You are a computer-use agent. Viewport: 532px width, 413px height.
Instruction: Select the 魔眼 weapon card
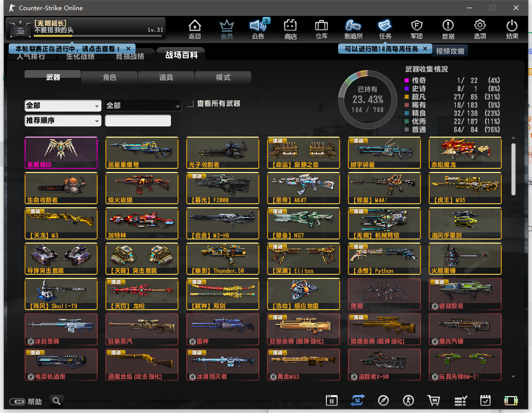click(384, 294)
